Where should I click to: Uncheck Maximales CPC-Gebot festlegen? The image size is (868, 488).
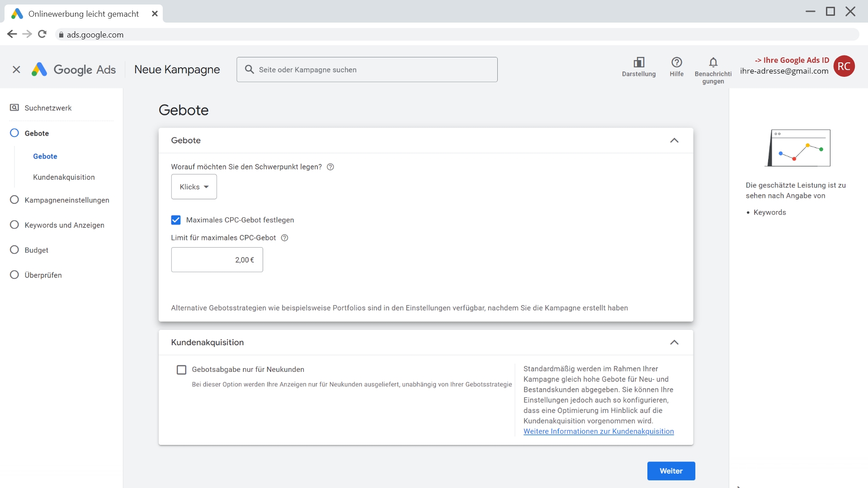(176, 220)
